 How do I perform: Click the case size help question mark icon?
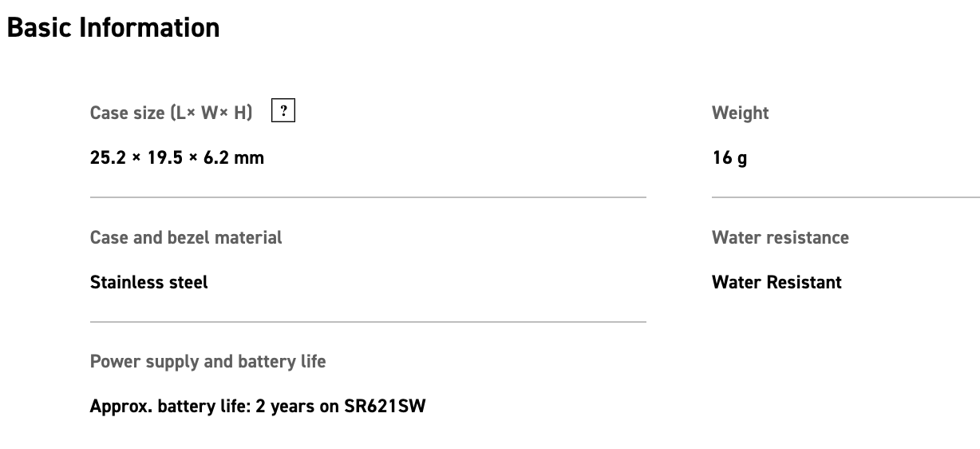(283, 111)
